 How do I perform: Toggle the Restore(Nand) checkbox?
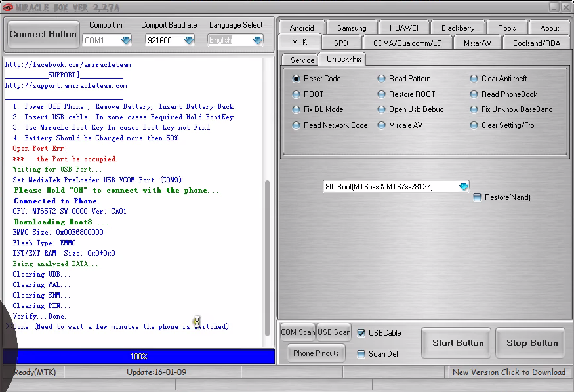point(477,197)
